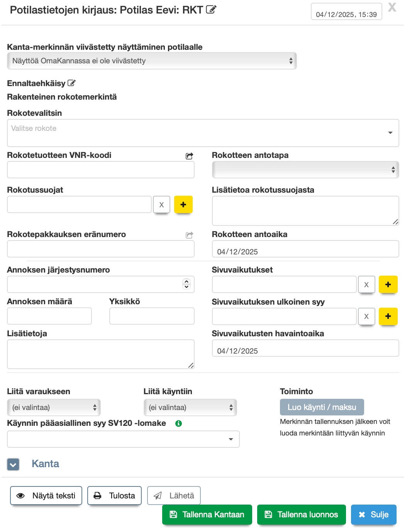Click the Annoksen järjestysnumero stepper arrows
Screen dimensions: 407x532
[x=187, y=284]
